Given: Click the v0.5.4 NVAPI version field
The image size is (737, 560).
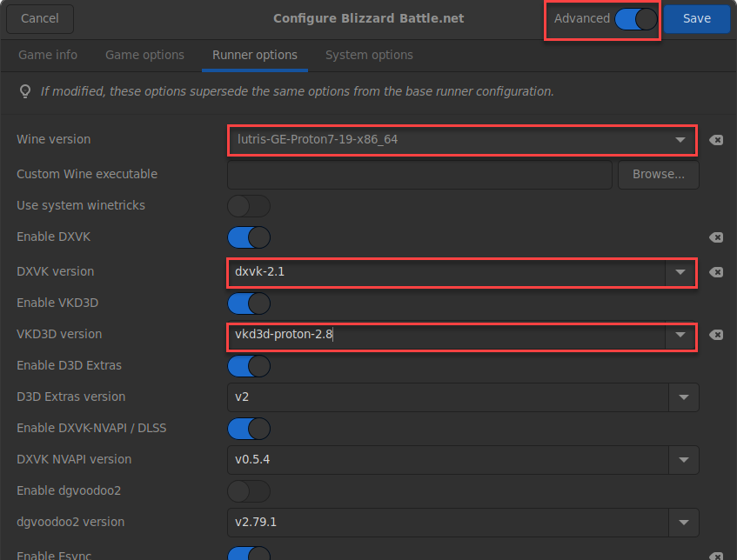Looking at the screenshot, I should [448, 460].
